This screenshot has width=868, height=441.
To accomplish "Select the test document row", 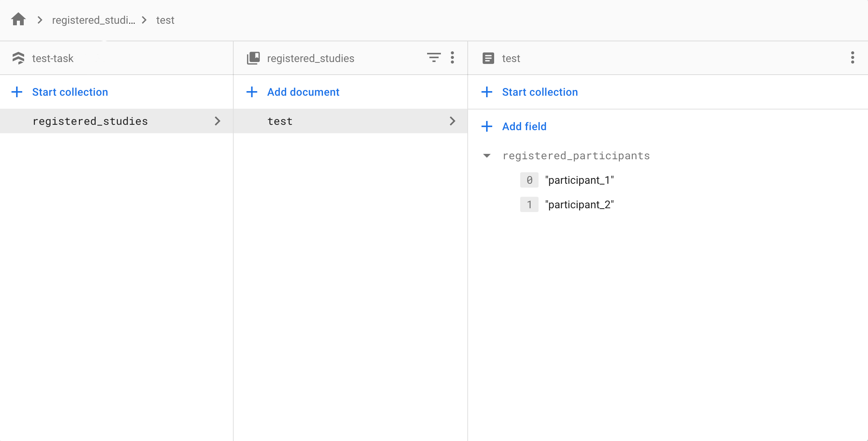I will 350,121.
